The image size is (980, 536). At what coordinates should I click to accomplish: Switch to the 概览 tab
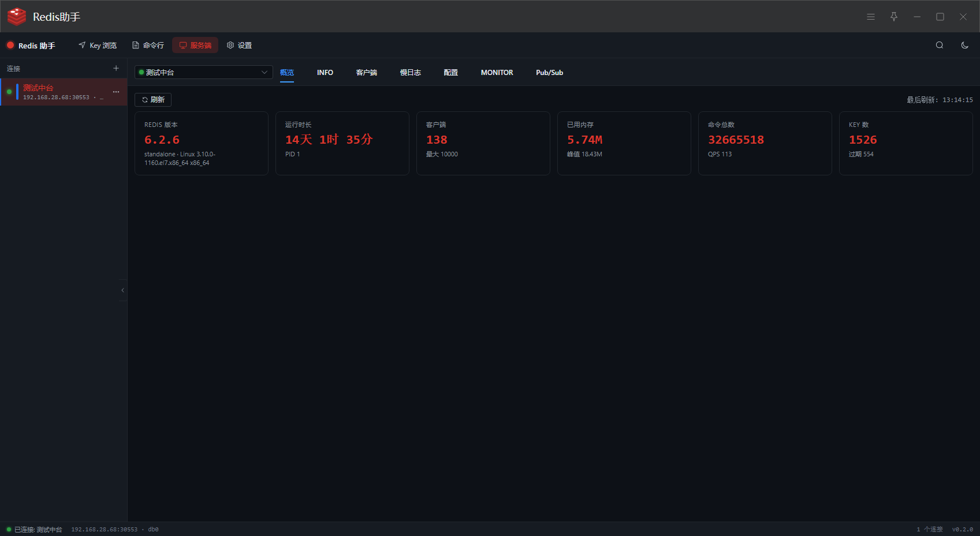tap(287, 73)
